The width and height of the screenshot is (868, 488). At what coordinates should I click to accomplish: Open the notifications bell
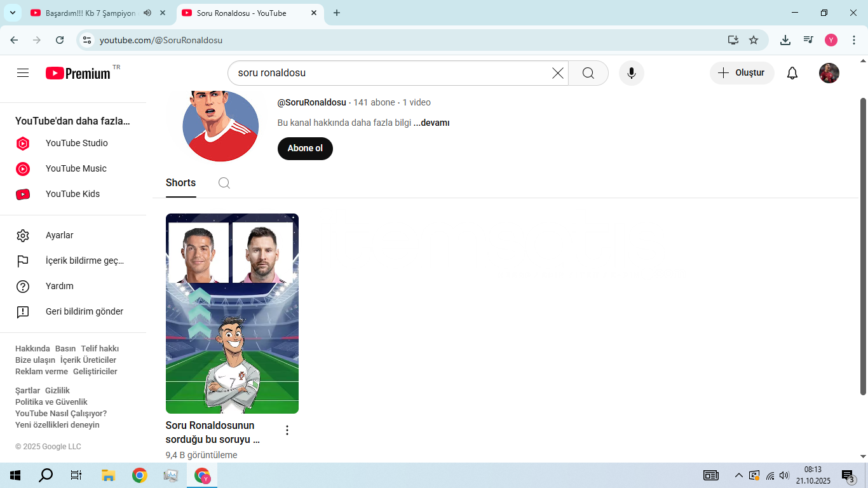(792, 73)
